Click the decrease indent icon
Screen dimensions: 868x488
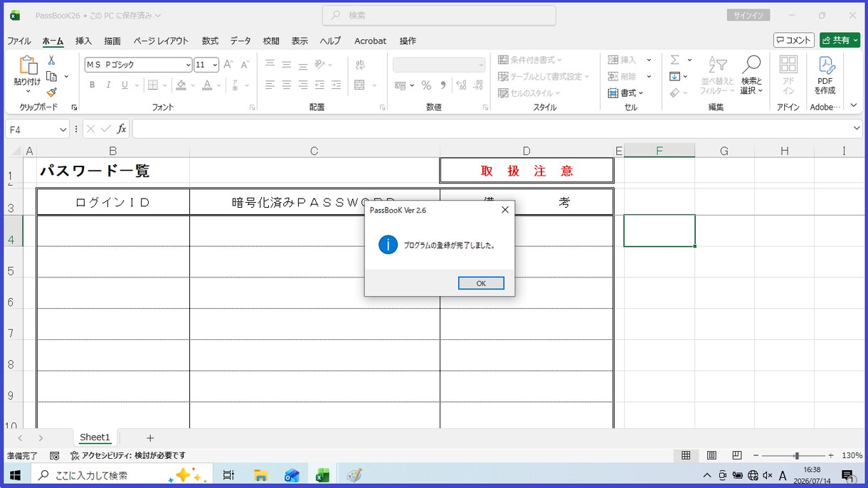(319, 85)
